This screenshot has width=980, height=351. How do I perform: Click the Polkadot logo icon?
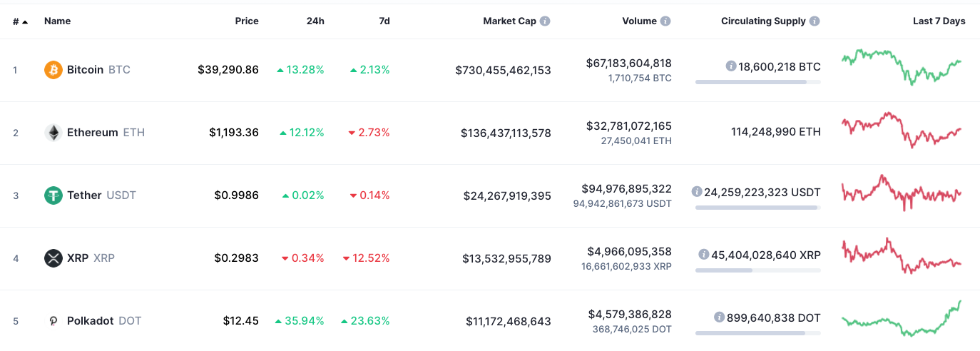coord(53,321)
